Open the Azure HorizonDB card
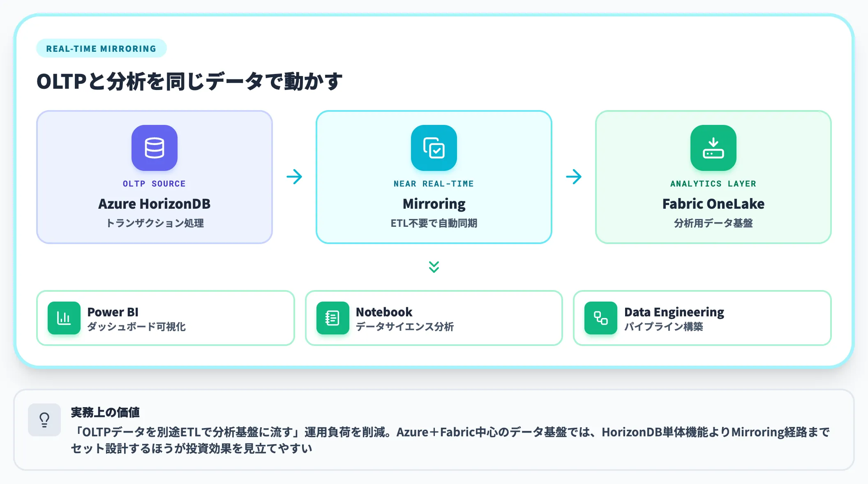868x484 pixels. [x=155, y=177]
